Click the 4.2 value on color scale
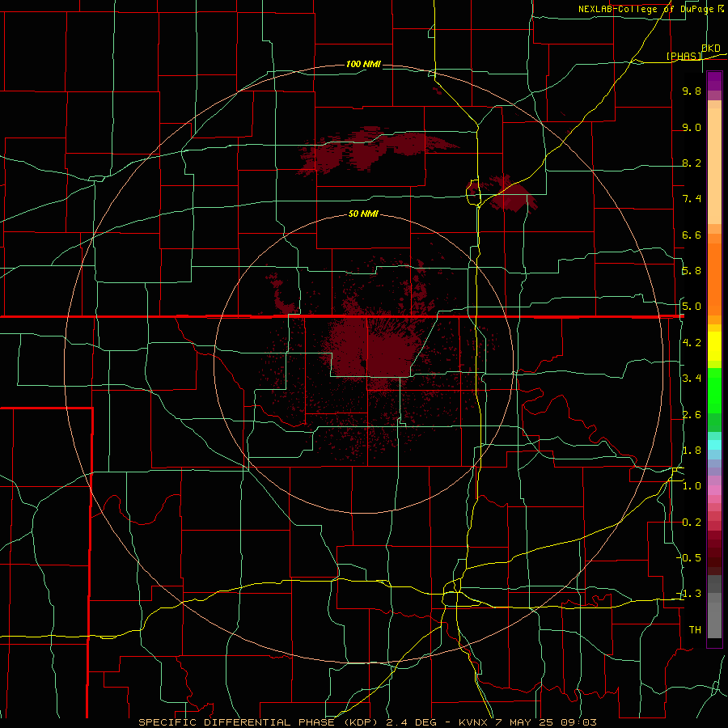Viewport: 728px width, 728px height. 692,343
